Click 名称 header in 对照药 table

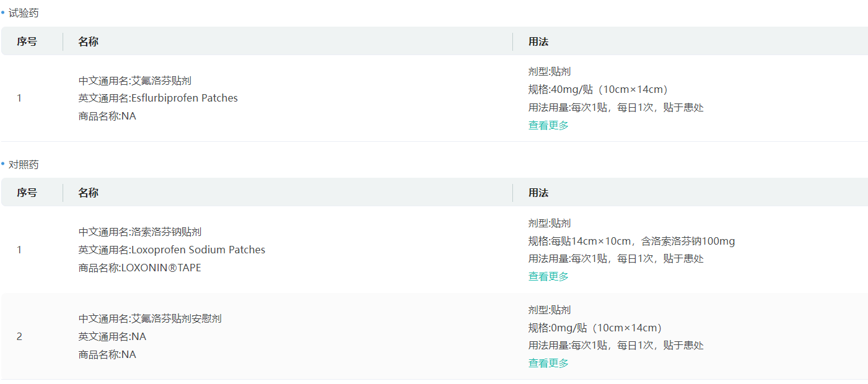pos(88,193)
